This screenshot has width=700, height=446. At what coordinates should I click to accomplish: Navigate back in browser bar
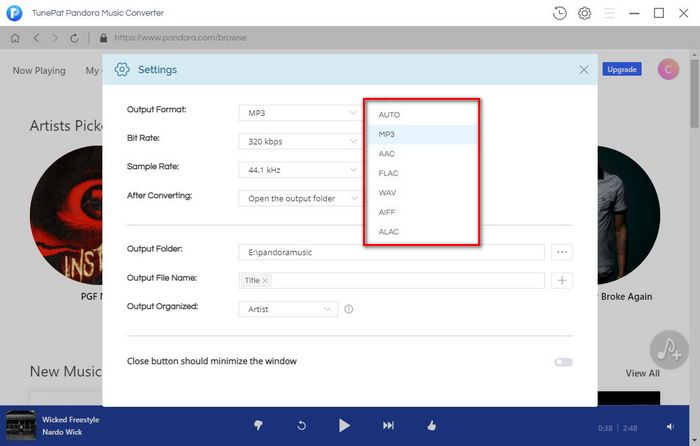pos(37,38)
